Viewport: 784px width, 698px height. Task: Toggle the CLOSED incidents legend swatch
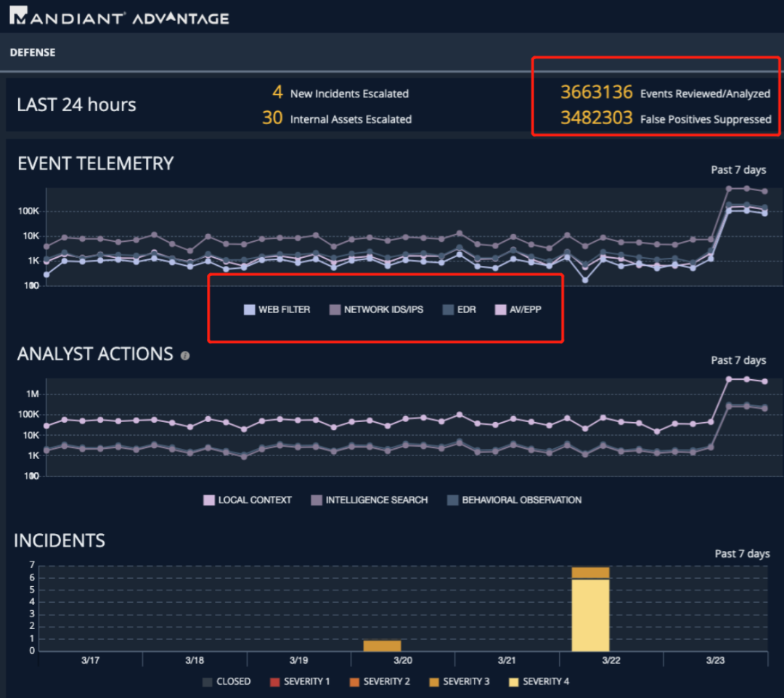208,682
